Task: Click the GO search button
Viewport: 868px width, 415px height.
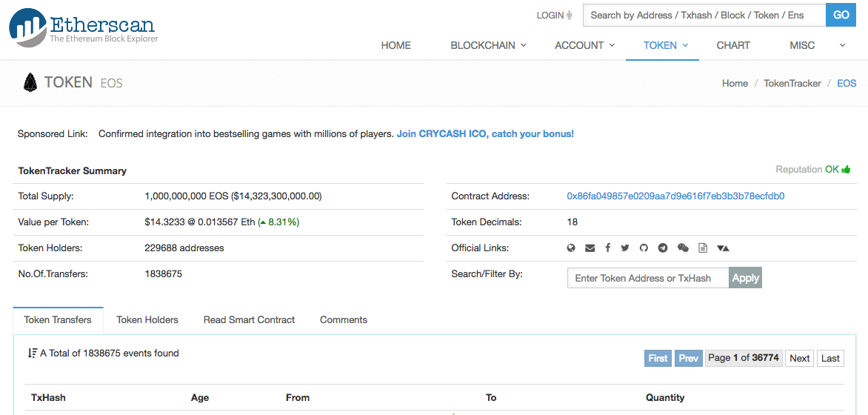Action: (841, 15)
